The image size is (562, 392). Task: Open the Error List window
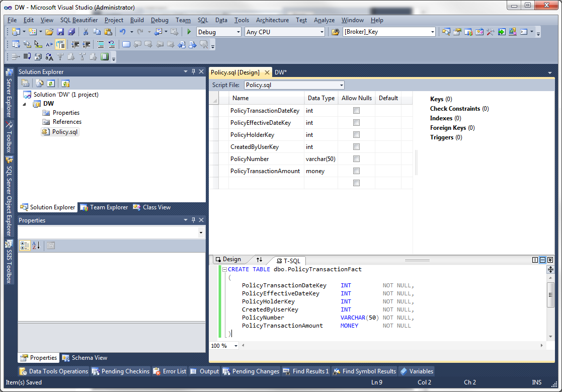[x=170, y=371]
